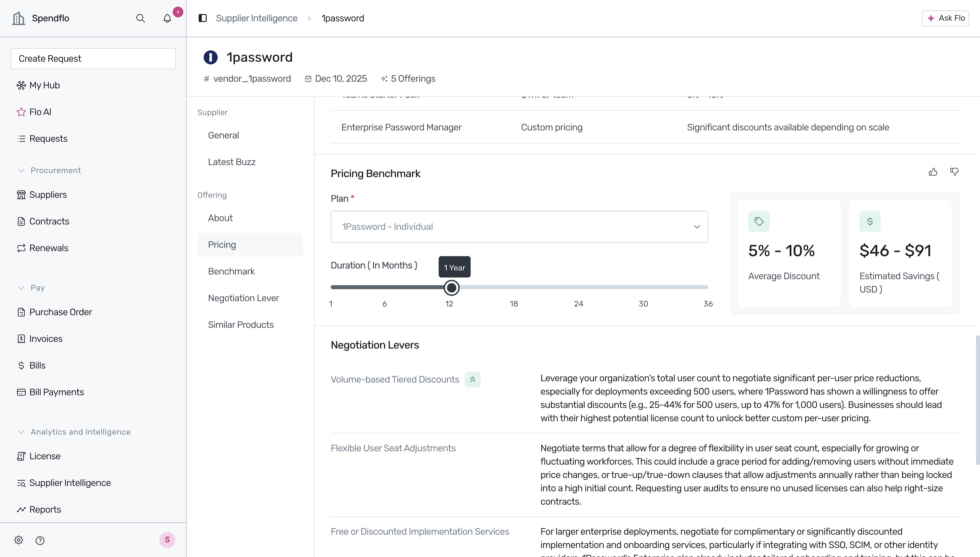The height and width of the screenshot is (557, 980).
Task: Click the Spendflo building logo icon
Action: 18,18
